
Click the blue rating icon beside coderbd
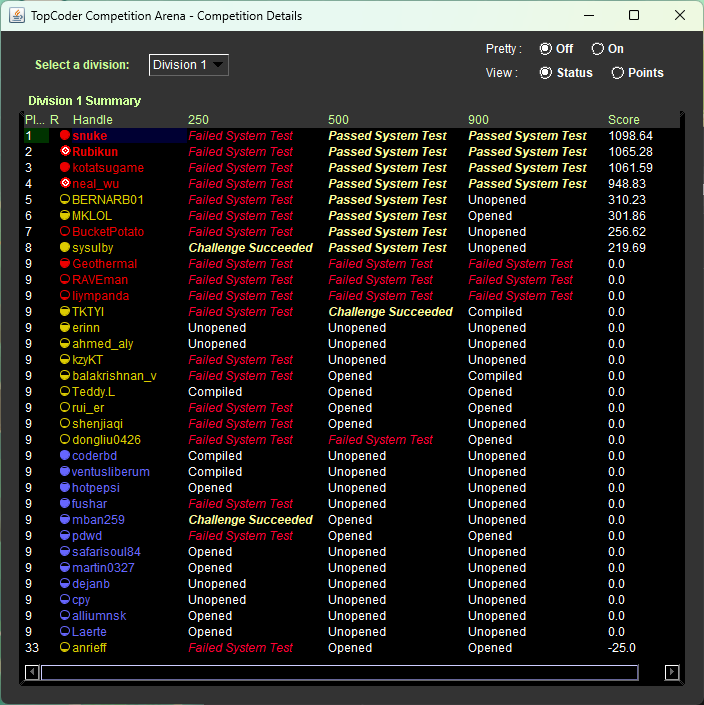click(x=65, y=455)
